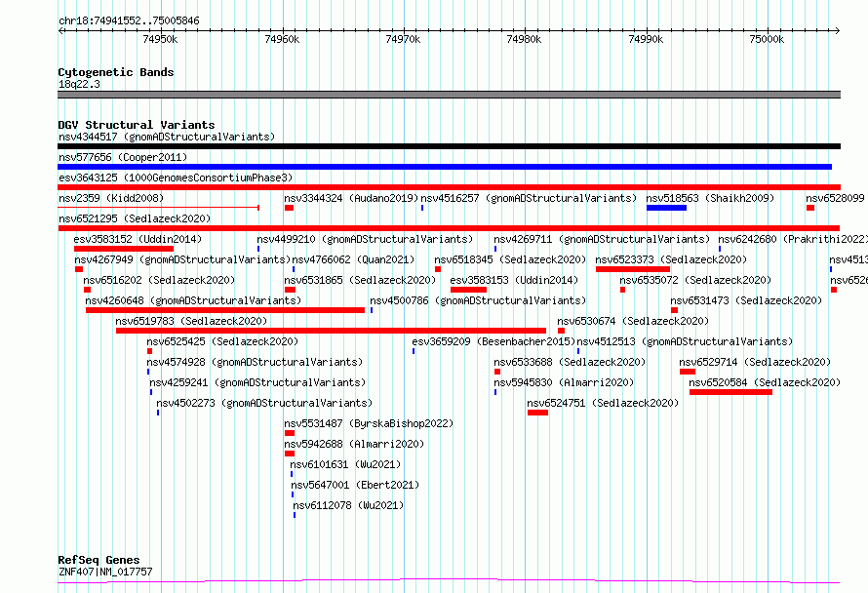Image resolution: width=868 pixels, height=593 pixels.
Task: Click nsv4574928 gnomADStructuralVariants label
Action: coord(255,362)
